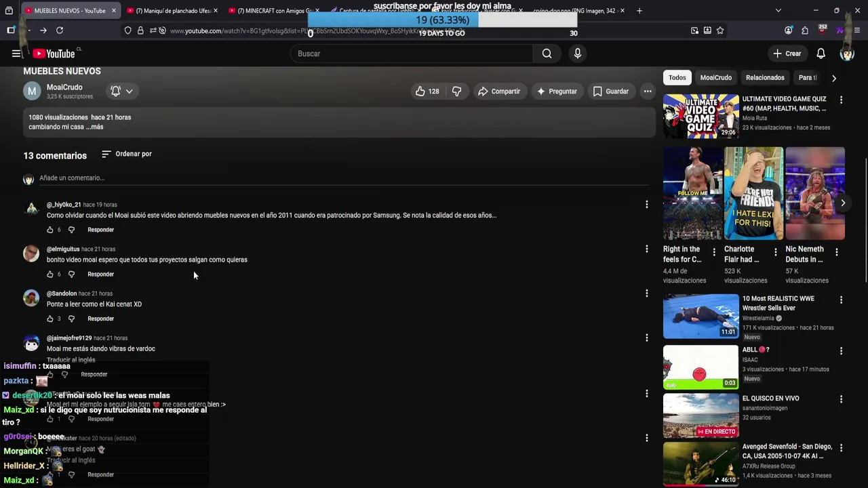Open Firefox account icon

click(788, 30)
